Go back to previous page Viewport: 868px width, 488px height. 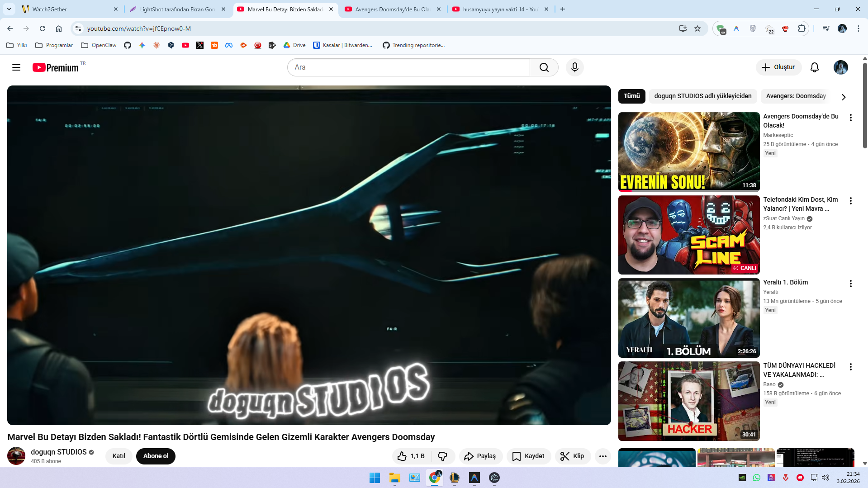click(x=10, y=28)
